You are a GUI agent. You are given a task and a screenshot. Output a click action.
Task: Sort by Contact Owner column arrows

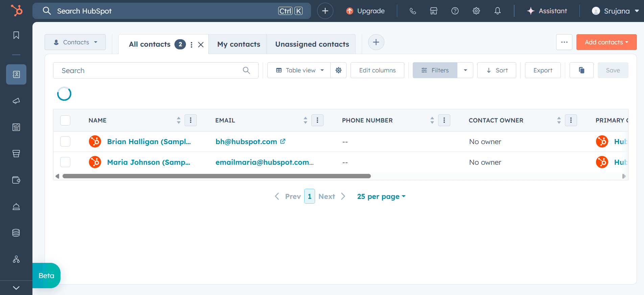click(559, 120)
